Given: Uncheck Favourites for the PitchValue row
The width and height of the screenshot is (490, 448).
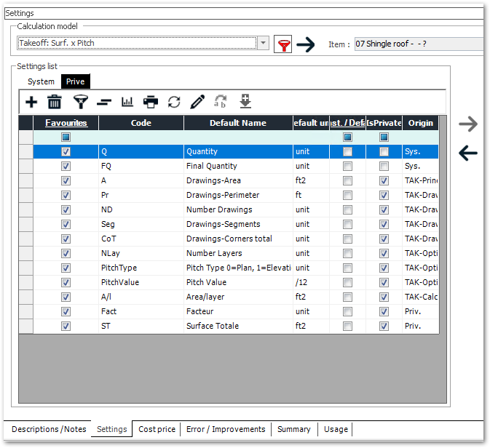Looking at the screenshot, I should coord(66,283).
